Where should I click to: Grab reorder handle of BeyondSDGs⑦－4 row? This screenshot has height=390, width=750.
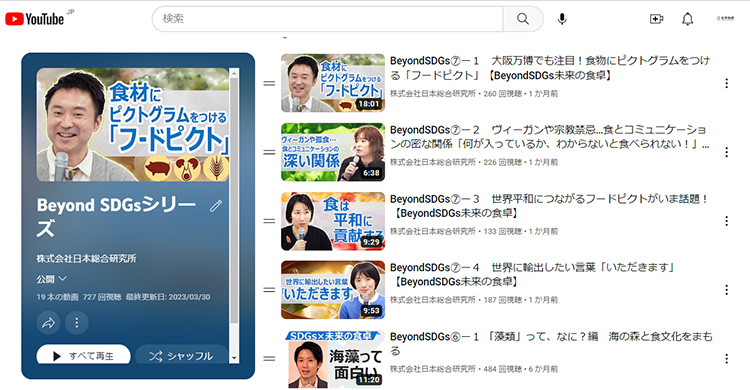click(x=269, y=290)
